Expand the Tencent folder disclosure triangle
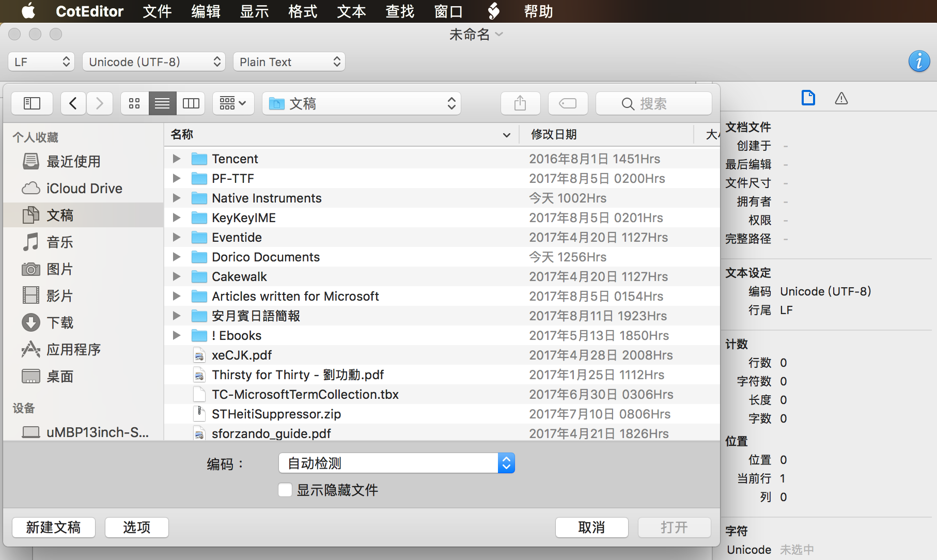Viewport: 937px width, 560px height. coord(176,159)
